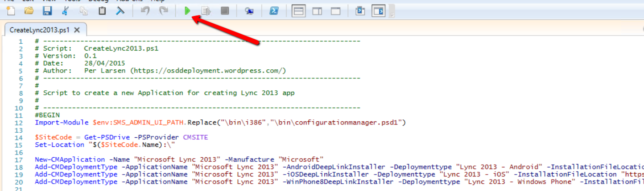Maximize the script pane
This screenshot has height=191, width=644.
coord(336,11)
